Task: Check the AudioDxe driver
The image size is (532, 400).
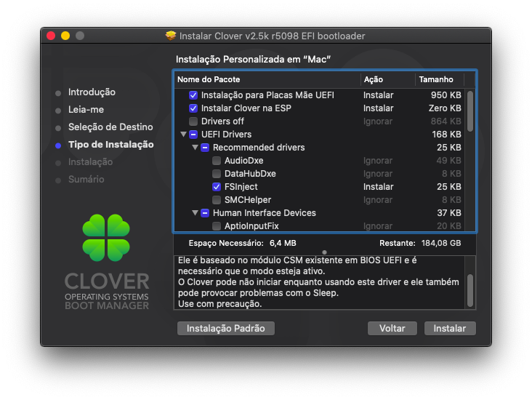Action: pos(217,161)
